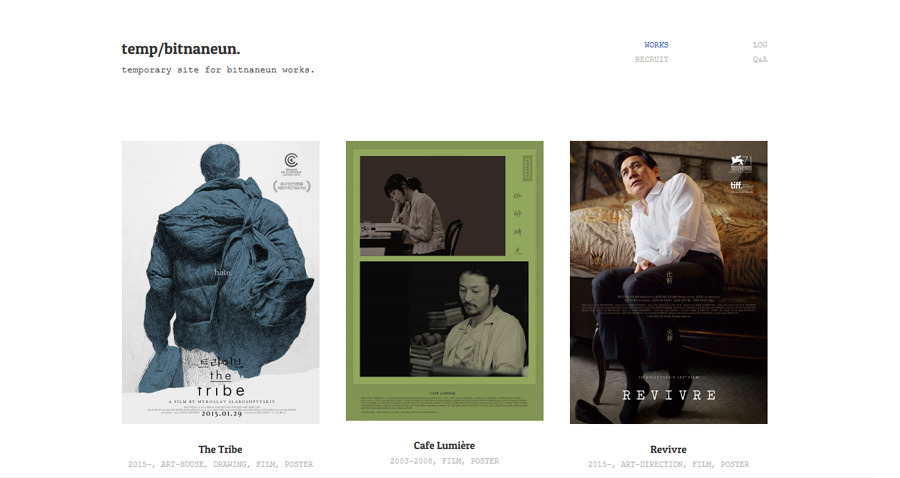Image resolution: width=900 pixels, height=478 pixels.
Task: Open the LOG menu item
Action: click(x=760, y=45)
